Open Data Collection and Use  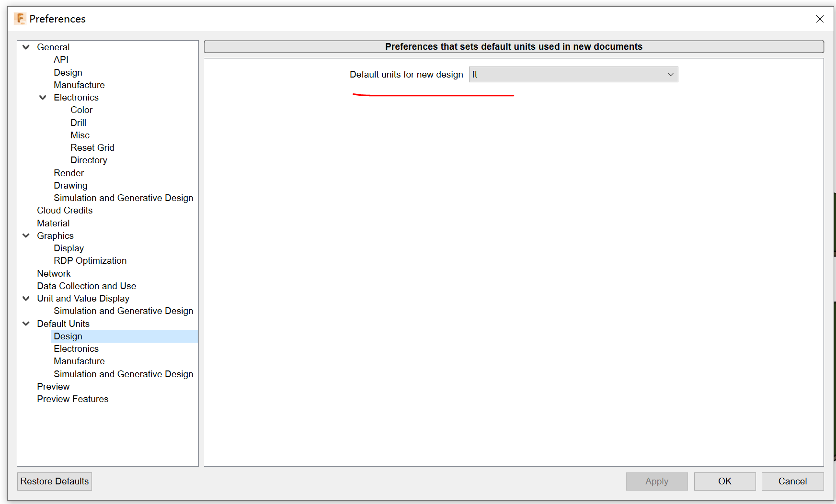tap(87, 286)
